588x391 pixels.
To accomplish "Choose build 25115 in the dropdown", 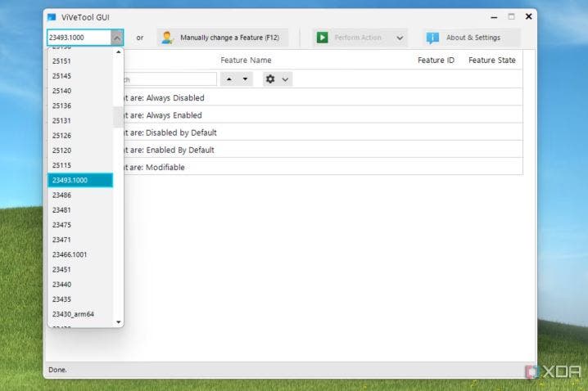I will pos(80,165).
